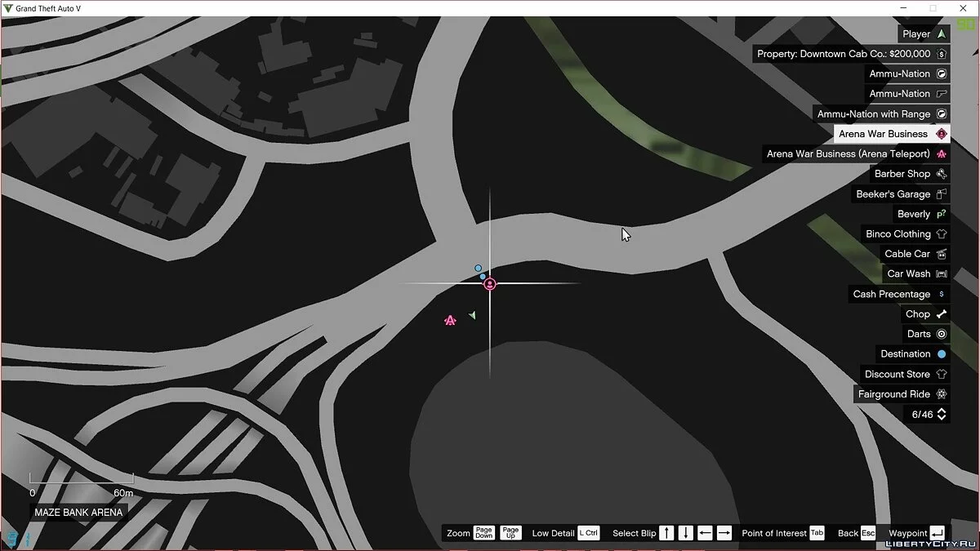Click the pink circled marker at crosshair center
The width and height of the screenshot is (980, 551).
tap(490, 284)
